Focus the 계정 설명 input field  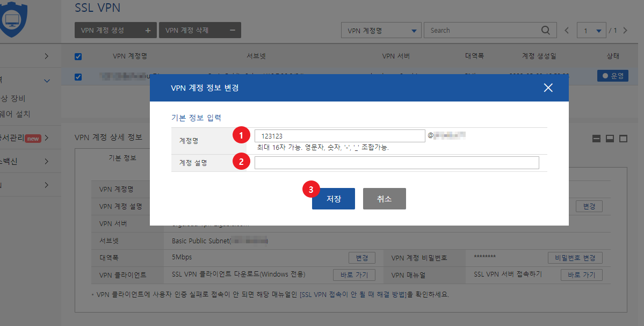(x=397, y=163)
